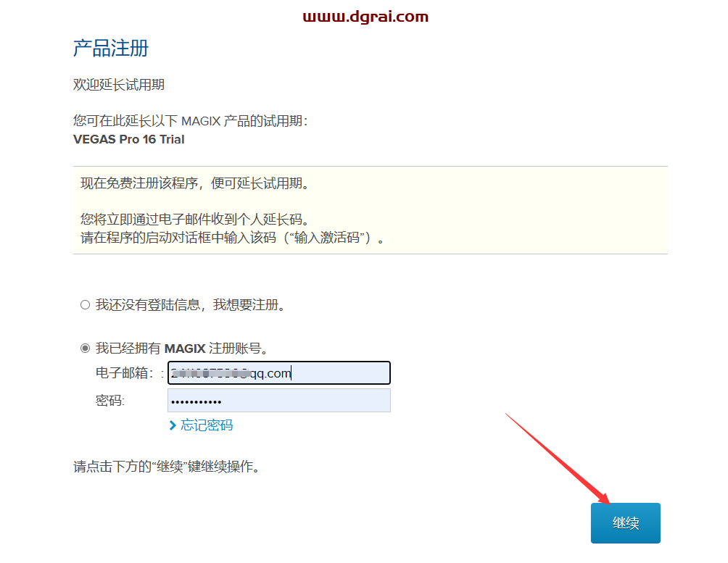Click the 密码 password input field
The image size is (728, 563).
click(x=278, y=401)
